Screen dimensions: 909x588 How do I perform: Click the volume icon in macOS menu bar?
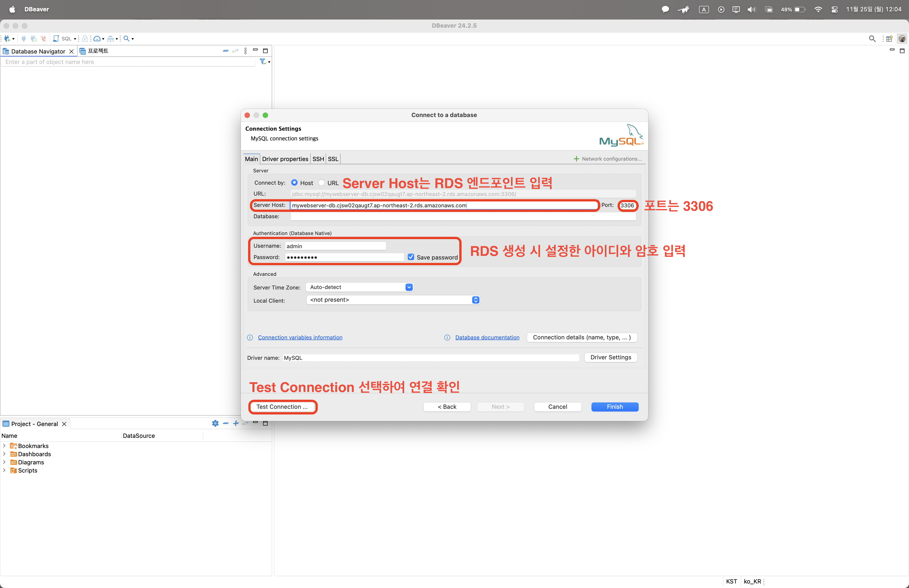751,9
